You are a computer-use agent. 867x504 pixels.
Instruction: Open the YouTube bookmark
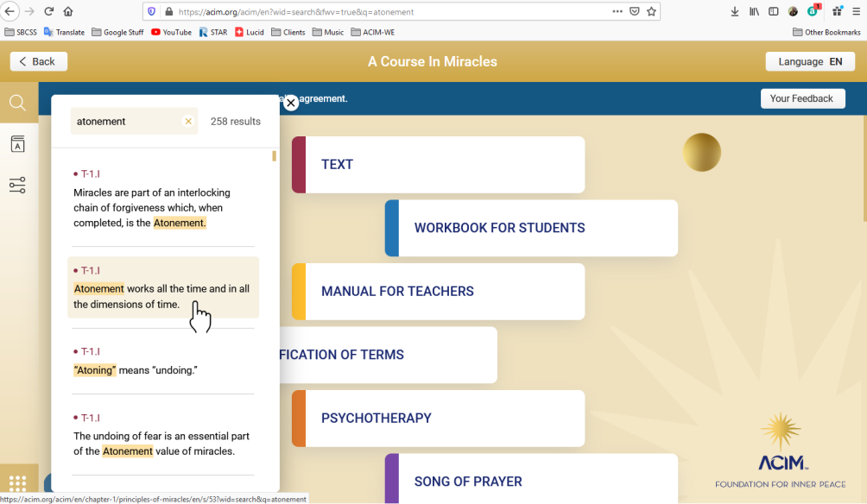click(x=171, y=32)
